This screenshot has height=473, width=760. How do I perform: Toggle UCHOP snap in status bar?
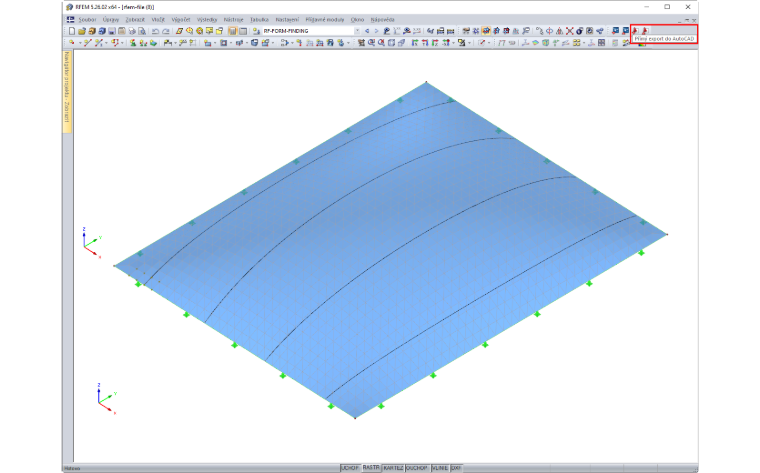pos(350,468)
